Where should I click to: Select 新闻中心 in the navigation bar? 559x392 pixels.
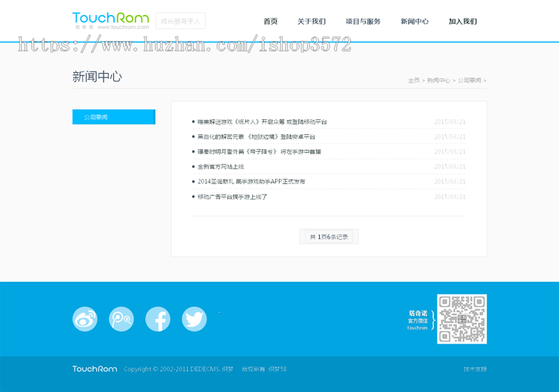(x=414, y=22)
